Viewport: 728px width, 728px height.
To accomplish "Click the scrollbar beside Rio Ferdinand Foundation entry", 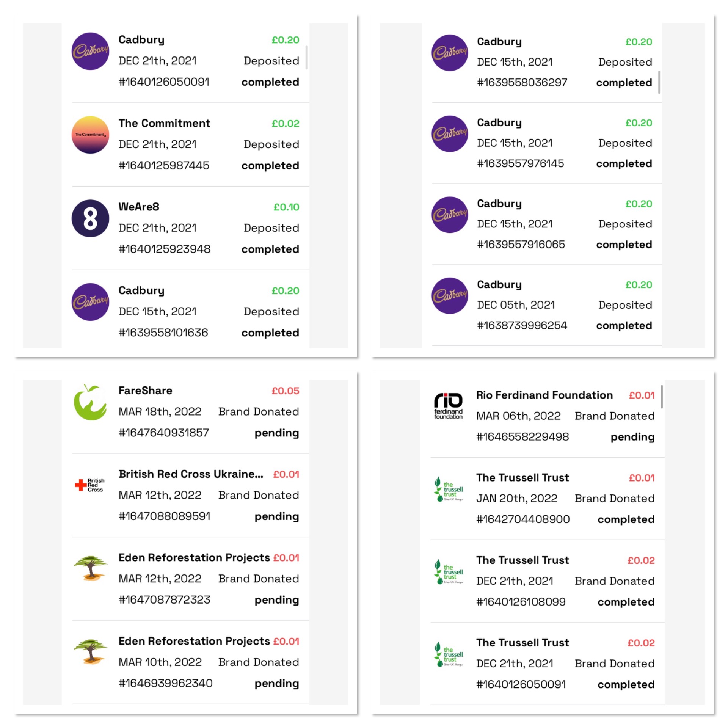I will pos(662,397).
